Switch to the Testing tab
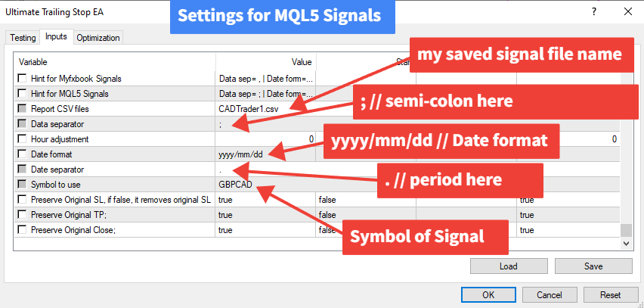Screen dimensions: 644x308 [23, 37]
